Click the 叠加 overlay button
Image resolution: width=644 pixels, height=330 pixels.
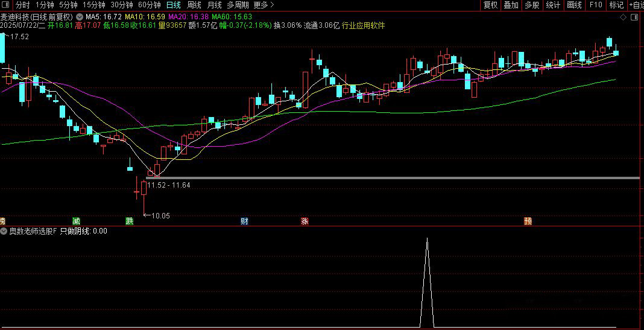pyautogui.click(x=511, y=5)
